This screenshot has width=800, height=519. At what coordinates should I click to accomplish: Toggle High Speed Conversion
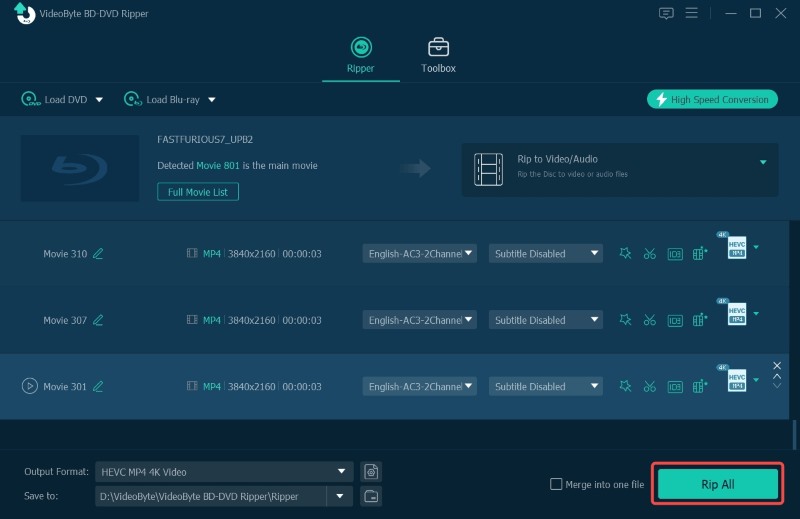click(x=711, y=99)
